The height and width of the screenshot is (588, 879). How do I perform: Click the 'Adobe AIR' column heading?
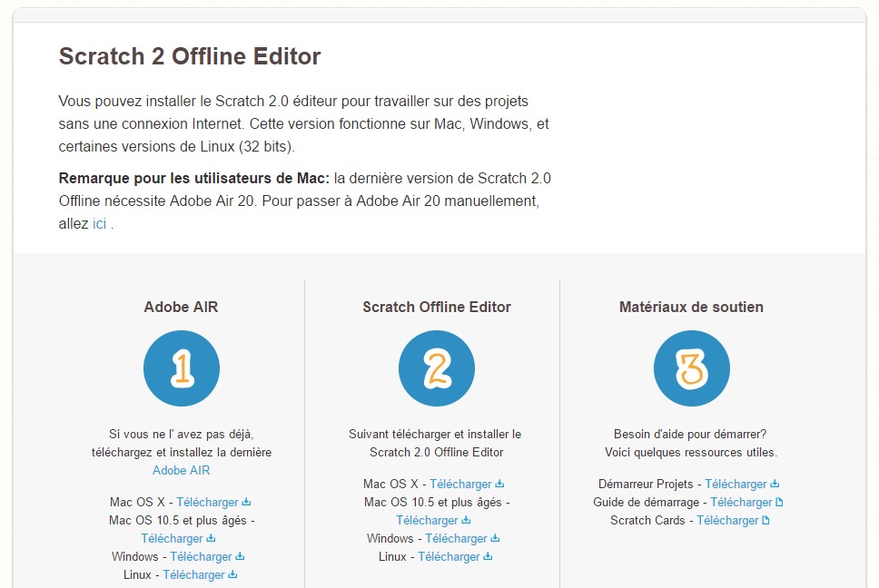(x=181, y=307)
